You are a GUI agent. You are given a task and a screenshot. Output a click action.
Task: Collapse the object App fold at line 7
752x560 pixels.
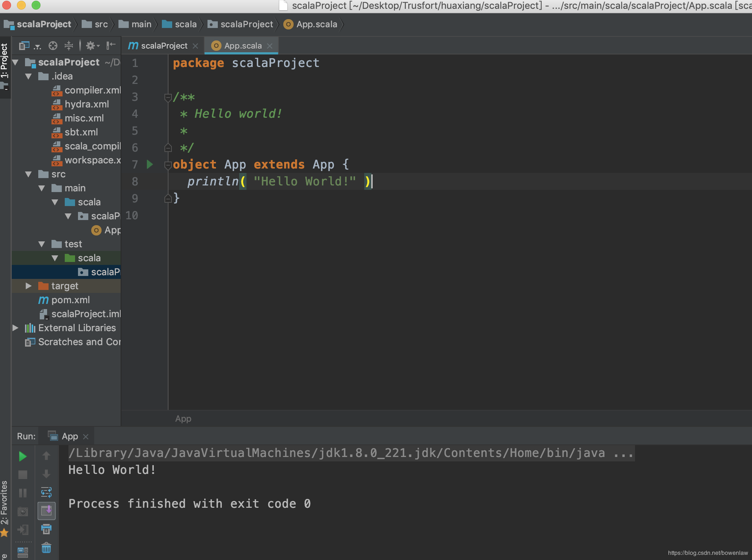(168, 165)
